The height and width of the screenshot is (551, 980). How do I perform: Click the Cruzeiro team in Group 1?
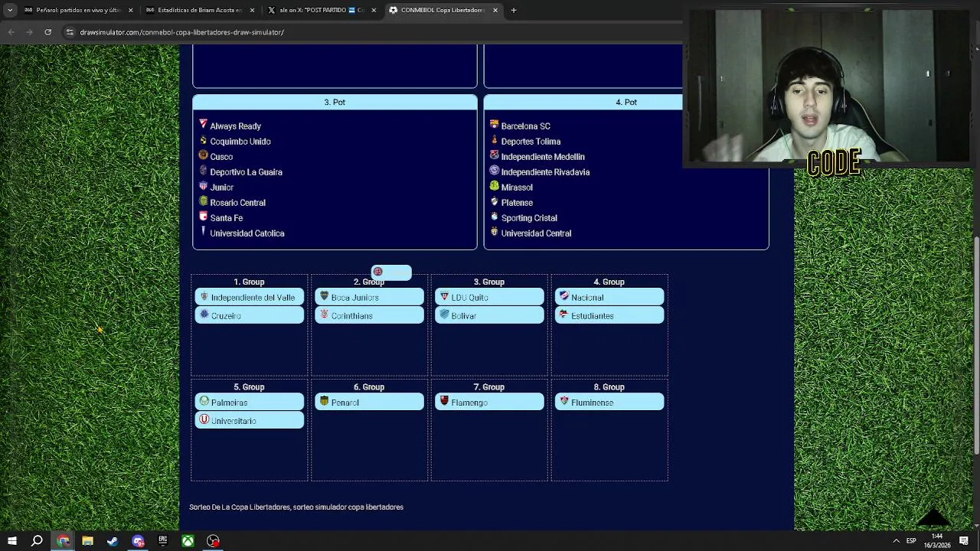coord(250,315)
